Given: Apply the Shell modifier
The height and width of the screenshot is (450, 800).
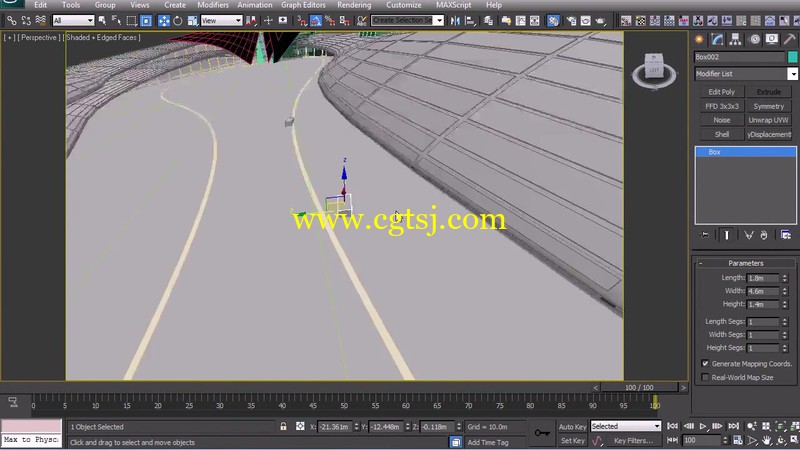Looking at the screenshot, I should [x=721, y=134].
